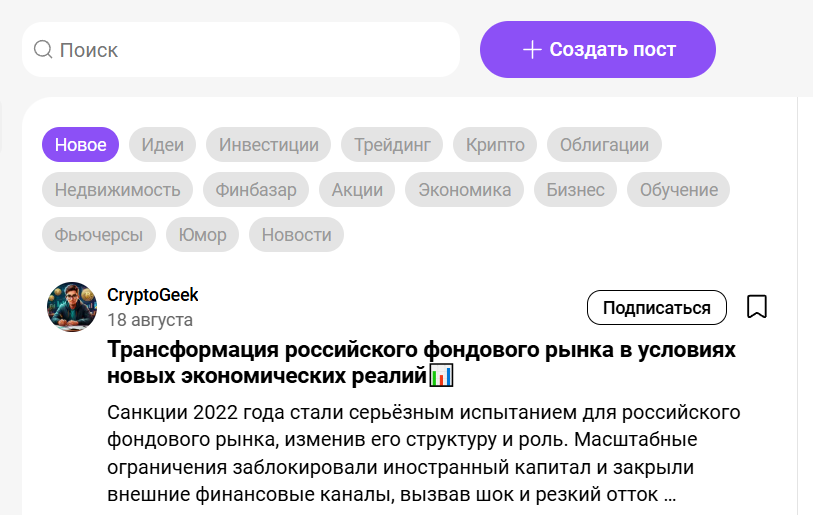Open the Недвижимость category
This screenshot has height=515, width=813.
117,189
